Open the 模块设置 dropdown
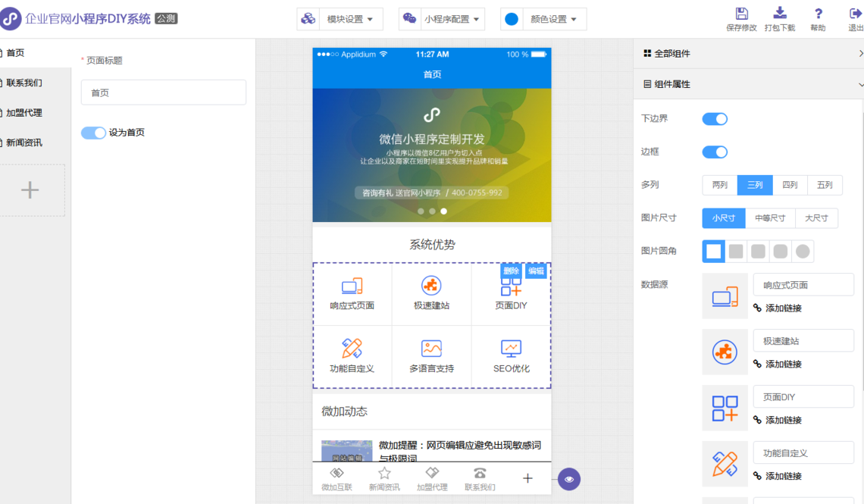The width and height of the screenshot is (864, 504). (340, 19)
